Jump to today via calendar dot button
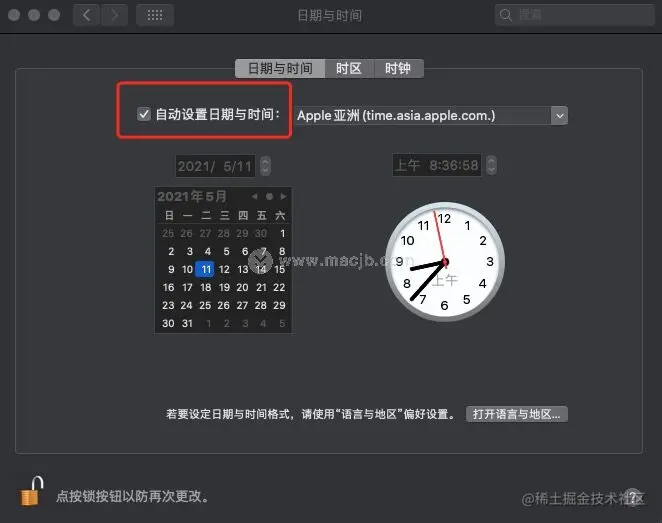The height and width of the screenshot is (523, 662). pyautogui.click(x=269, y=197)
